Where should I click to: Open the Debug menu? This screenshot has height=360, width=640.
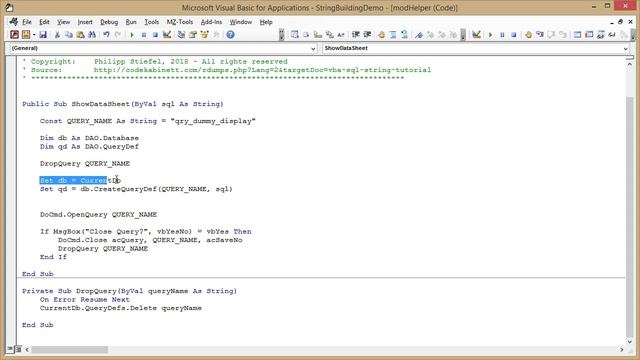point(109,22)
